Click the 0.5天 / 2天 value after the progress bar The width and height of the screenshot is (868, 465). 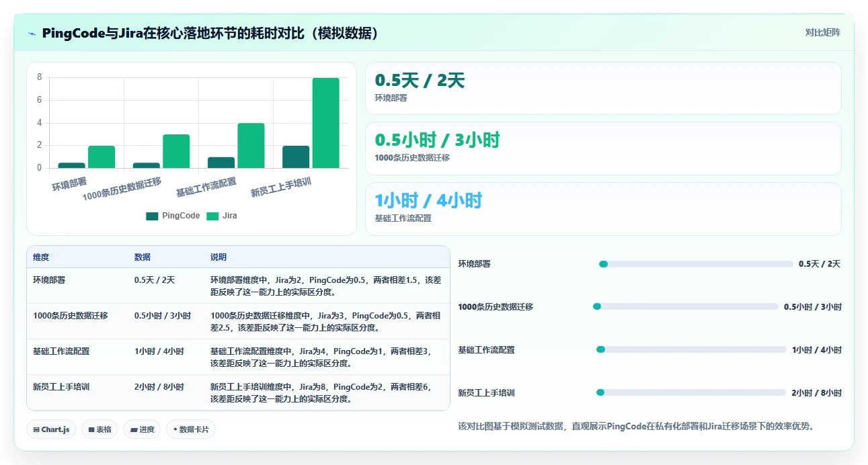point(820,264)
